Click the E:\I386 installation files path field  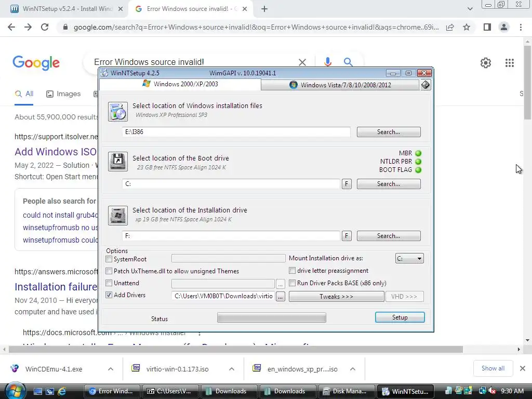coord(236,132)
